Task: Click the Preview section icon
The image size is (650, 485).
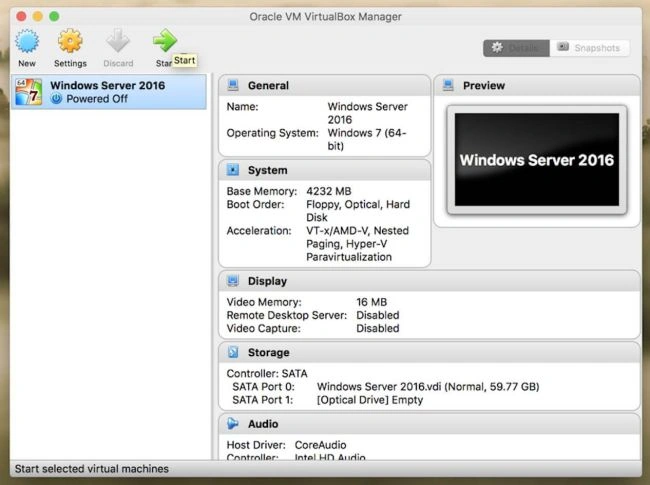Action: tap(448, 85)
